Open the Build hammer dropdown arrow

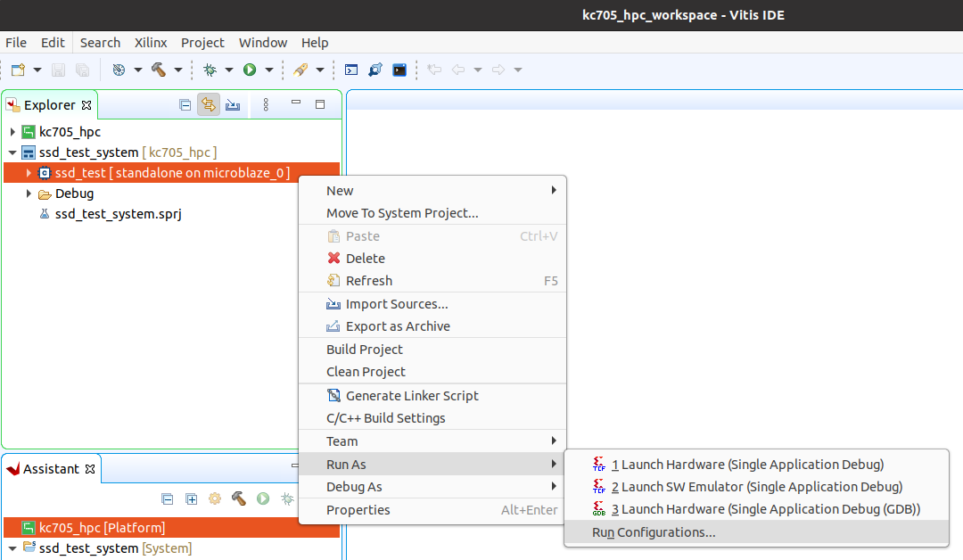point(178,70)
